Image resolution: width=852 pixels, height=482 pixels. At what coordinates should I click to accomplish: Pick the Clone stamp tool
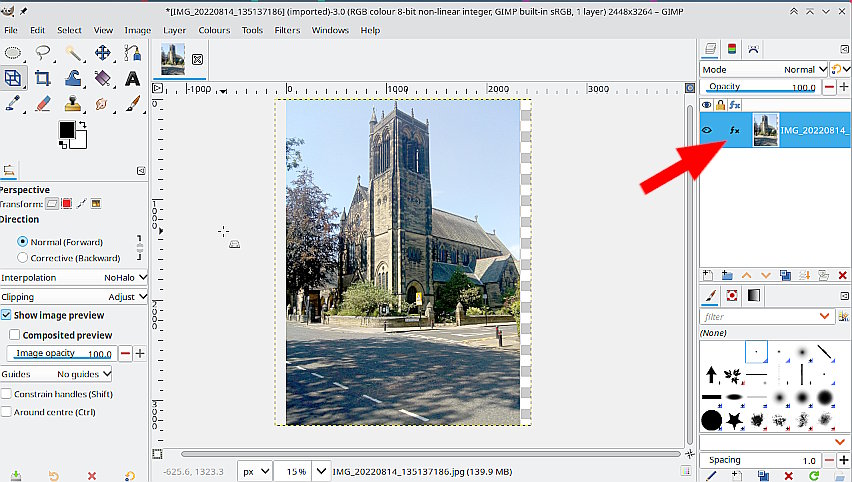click(73, 103)
